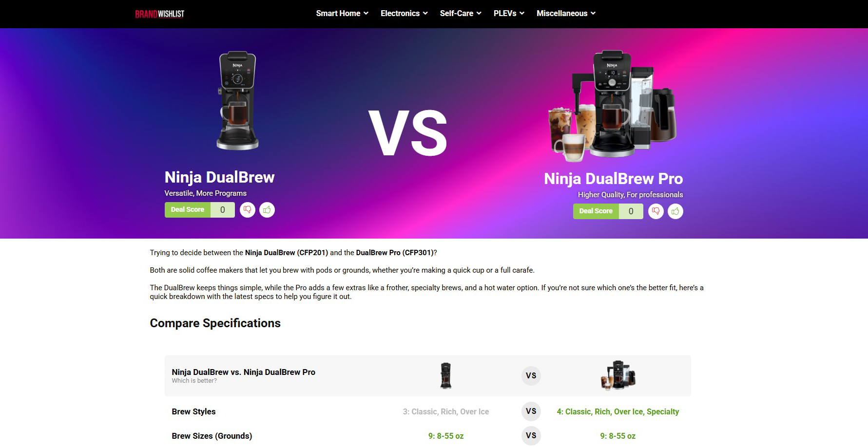Open the Miscellaneous menu
Screen dimensions: 868x447
tap(566, 14)
